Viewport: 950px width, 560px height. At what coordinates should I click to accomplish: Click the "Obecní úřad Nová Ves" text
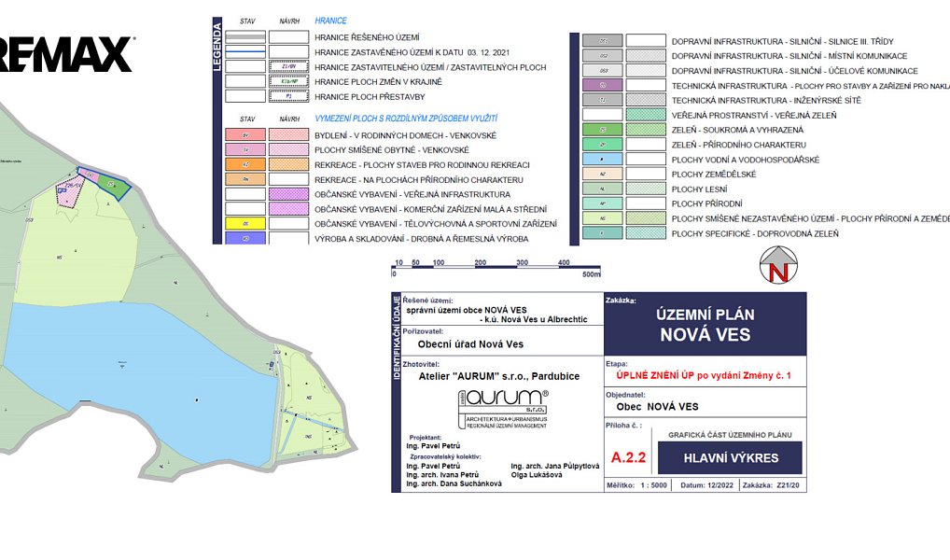coord(470,344)
